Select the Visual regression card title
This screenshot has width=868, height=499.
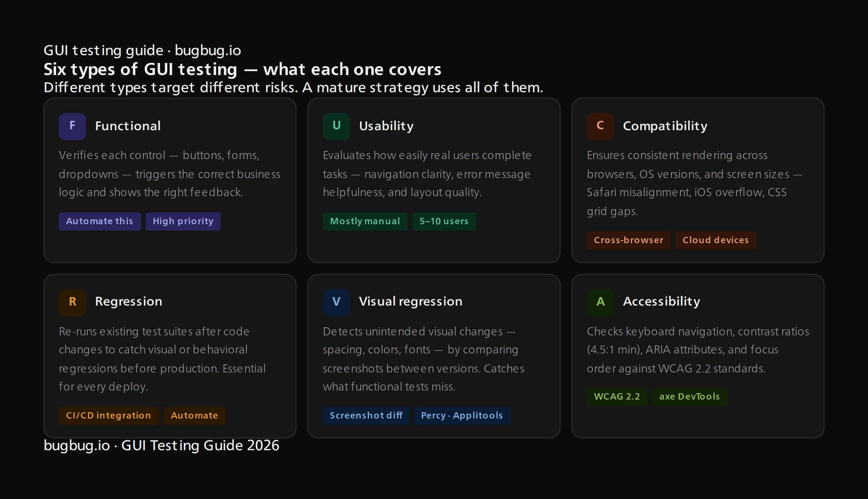(411, 302)
